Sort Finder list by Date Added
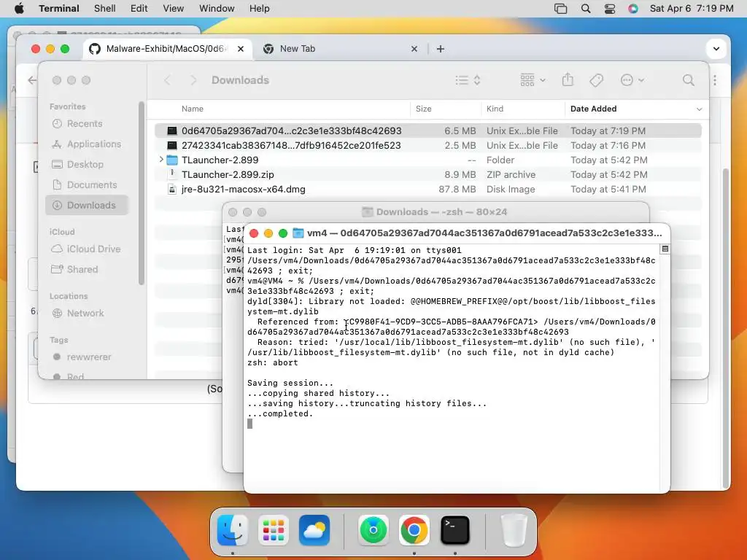Viewport: 747px width, 560px height. pos(593,109)
